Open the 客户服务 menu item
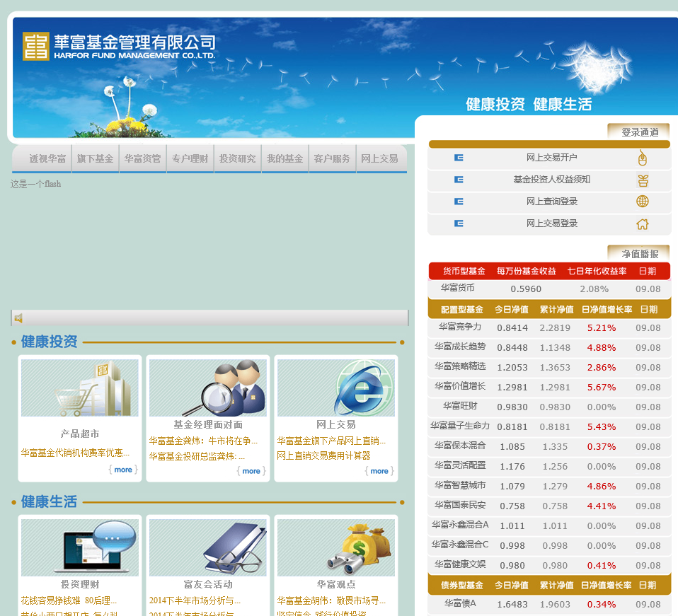 point(332,159)
